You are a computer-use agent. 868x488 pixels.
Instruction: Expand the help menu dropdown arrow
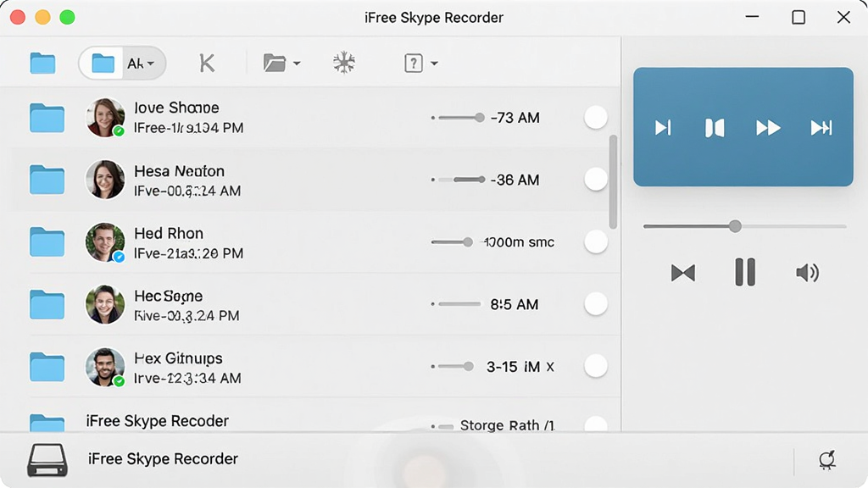[x=435, y=64]
